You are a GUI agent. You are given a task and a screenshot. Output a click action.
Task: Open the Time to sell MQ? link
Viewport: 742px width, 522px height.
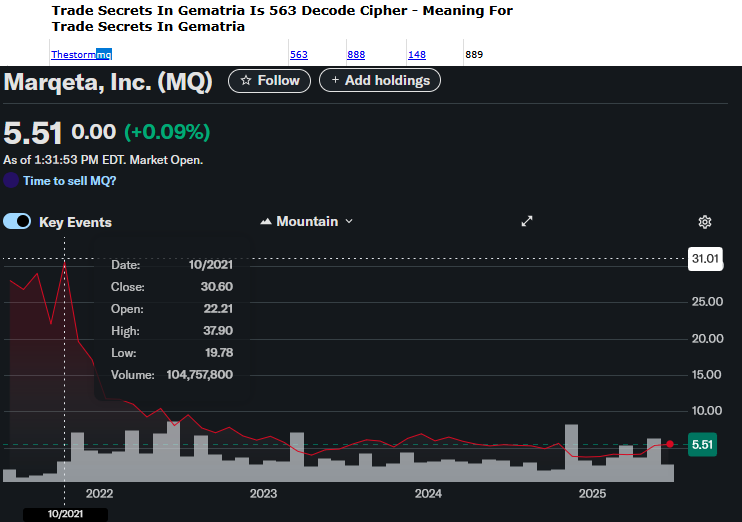(70, 181)
